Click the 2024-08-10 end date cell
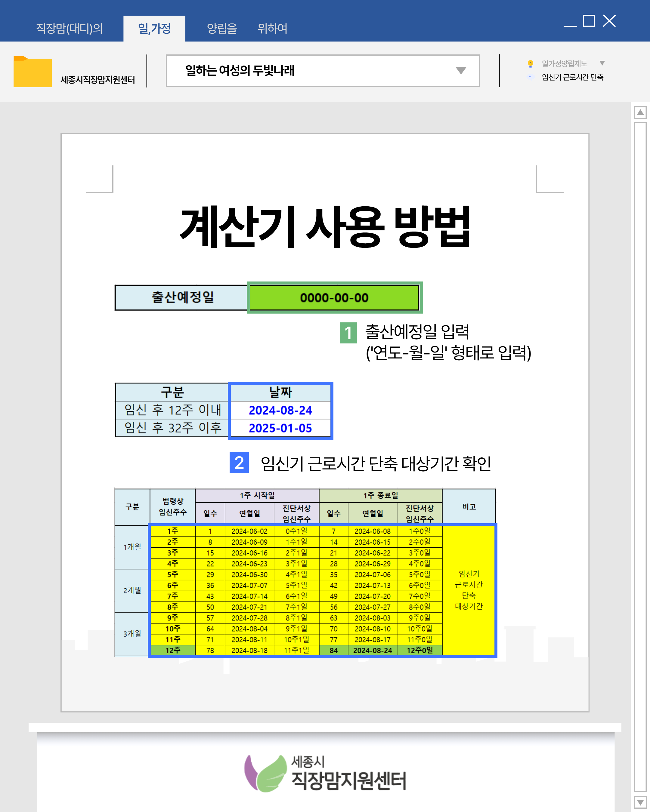This screenshot has height=812, width=650. click(x=372, y=629)
